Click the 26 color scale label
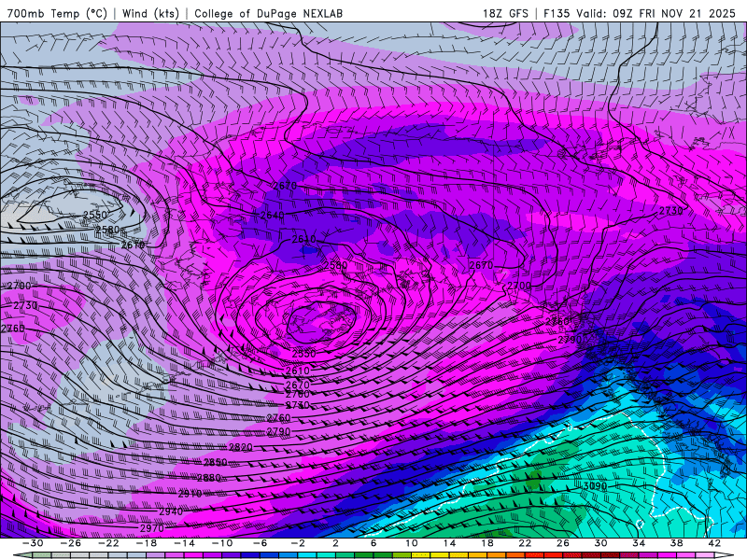 click(563, 543)
